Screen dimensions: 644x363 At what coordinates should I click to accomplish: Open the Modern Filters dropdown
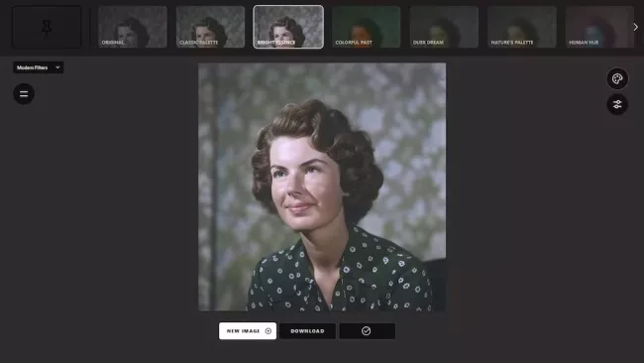pyautogui.click(x=39, y=67)
